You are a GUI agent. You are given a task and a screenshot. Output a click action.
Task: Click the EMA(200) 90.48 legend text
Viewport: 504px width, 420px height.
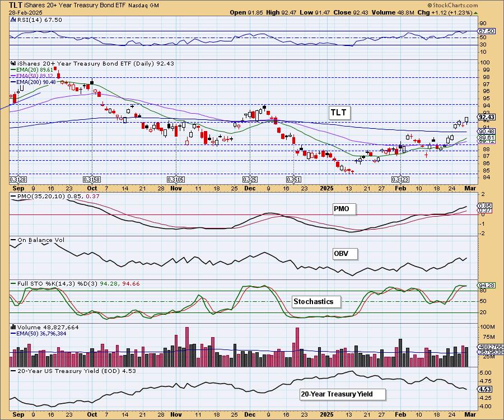pyautogui.click(x=36, y=82)
